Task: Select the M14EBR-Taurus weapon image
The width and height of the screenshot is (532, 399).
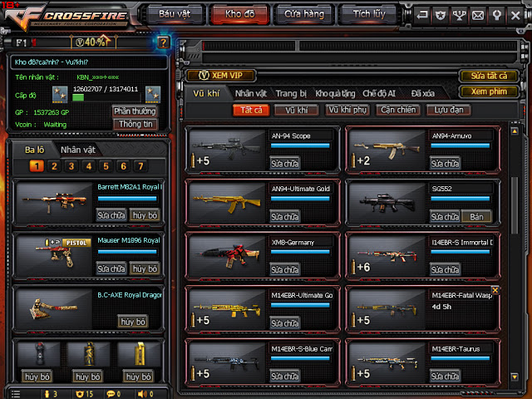Action: tap(387, 362)
